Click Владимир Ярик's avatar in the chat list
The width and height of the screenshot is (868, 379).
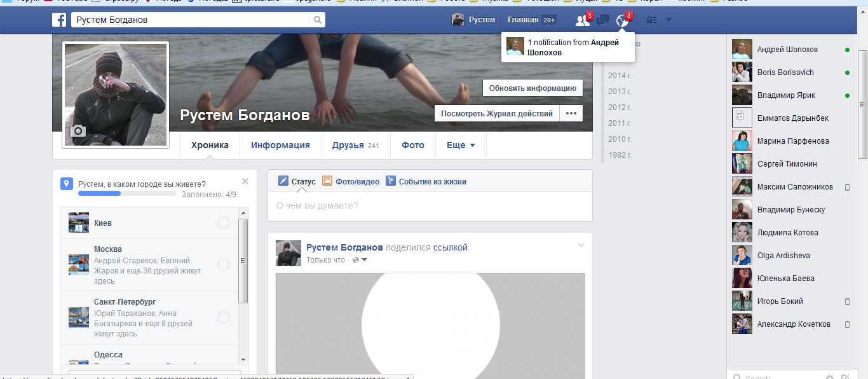(x=742, y=95)
